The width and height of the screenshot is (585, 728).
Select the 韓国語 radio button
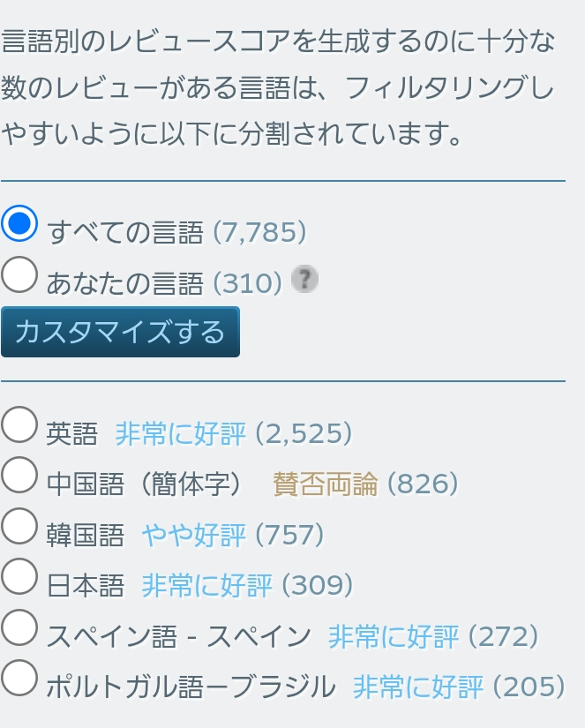(x=19, y=526)
